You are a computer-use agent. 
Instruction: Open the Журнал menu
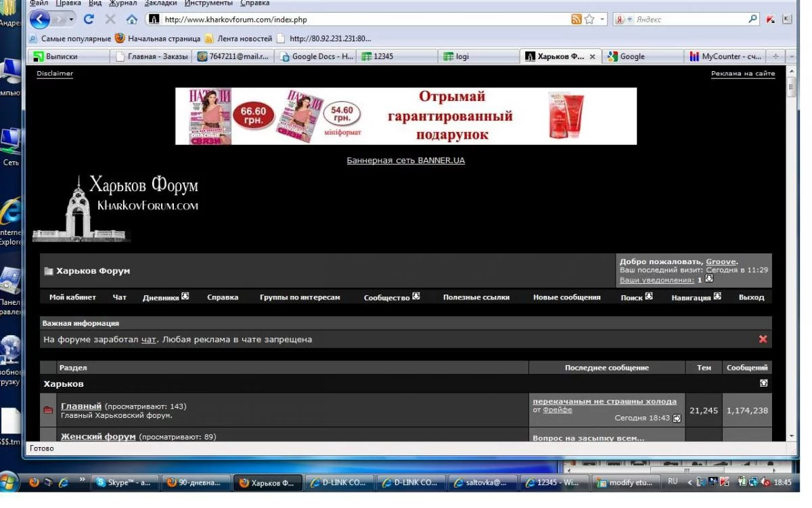pyautogui.click(x=123, y=3)
